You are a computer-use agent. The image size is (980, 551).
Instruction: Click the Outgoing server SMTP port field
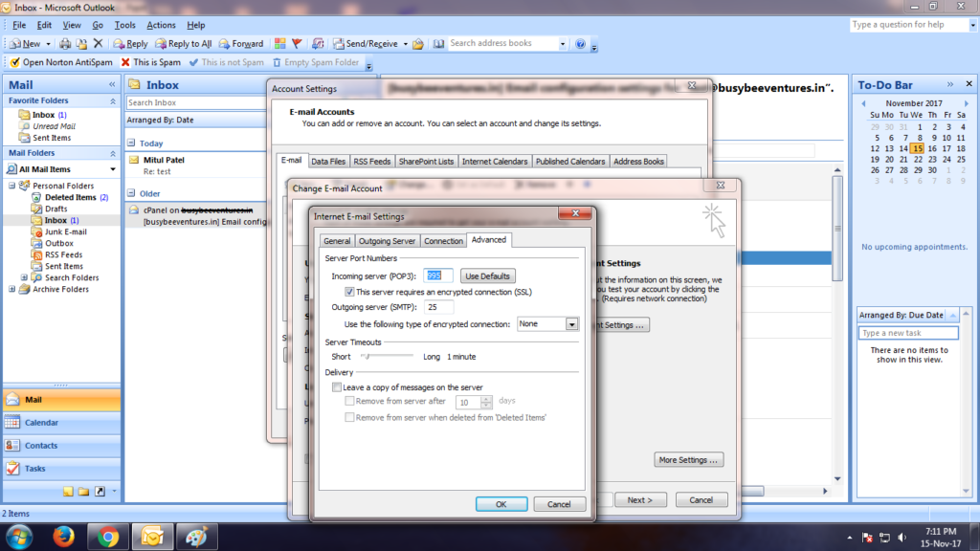click(x=438, y=307)
